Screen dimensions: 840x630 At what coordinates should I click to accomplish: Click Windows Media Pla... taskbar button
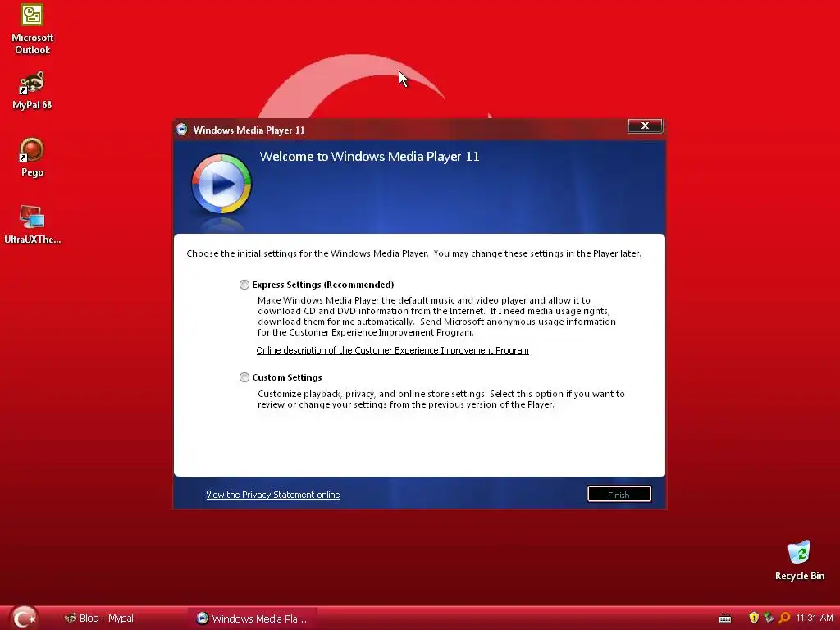point(252,619)
